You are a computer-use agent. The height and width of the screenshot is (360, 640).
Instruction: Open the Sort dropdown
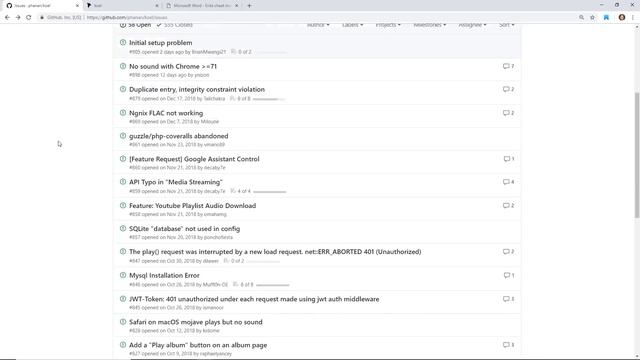coord(507,25)
